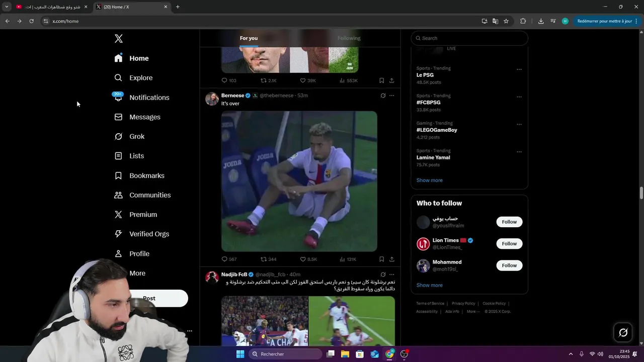Switch to the For you tab
The image size is (644, 362).
[249, 38]
